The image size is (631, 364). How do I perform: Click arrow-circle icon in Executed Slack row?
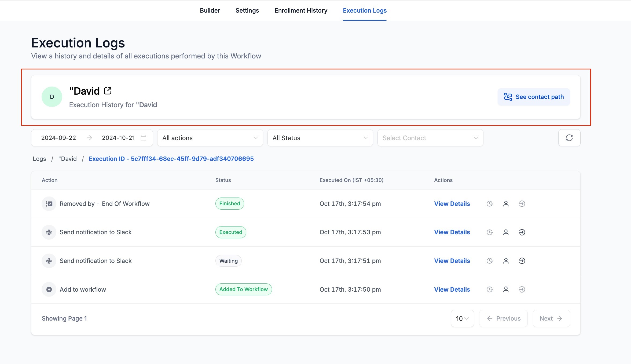522,232
